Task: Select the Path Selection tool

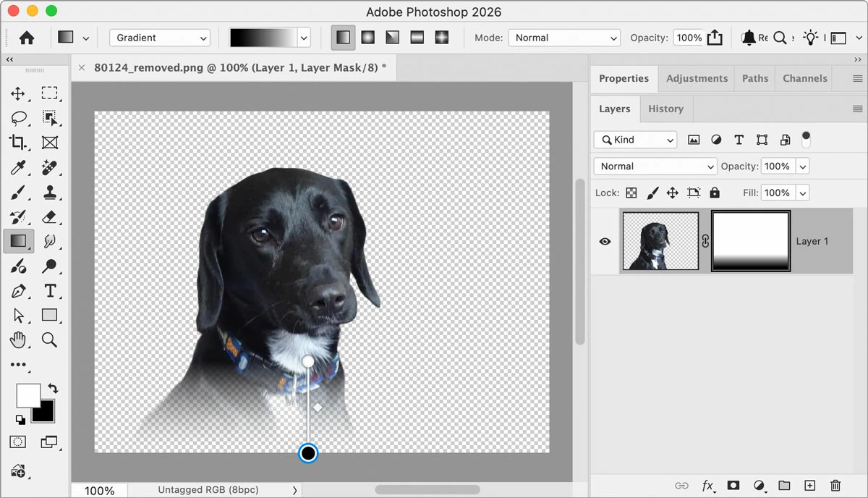Action: pos(18,315)
